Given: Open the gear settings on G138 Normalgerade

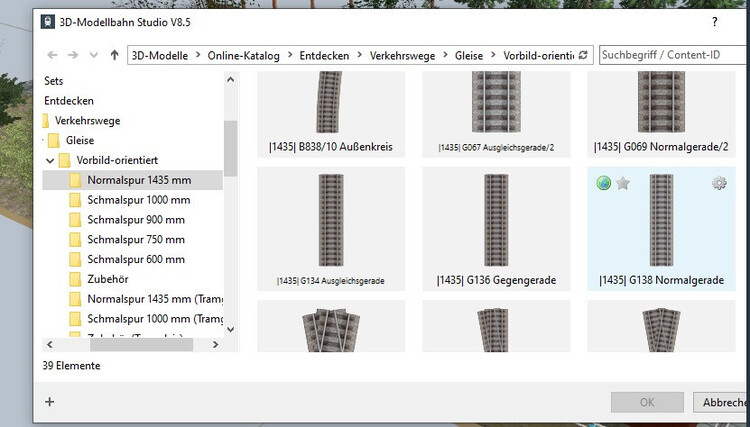Looking at the screenshot, I should coord(719,183).
